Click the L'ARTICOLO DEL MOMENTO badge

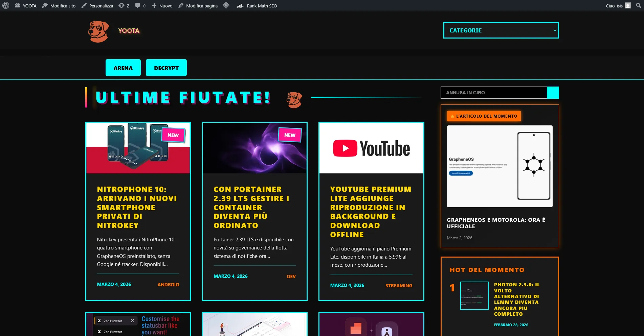[484, 116]
